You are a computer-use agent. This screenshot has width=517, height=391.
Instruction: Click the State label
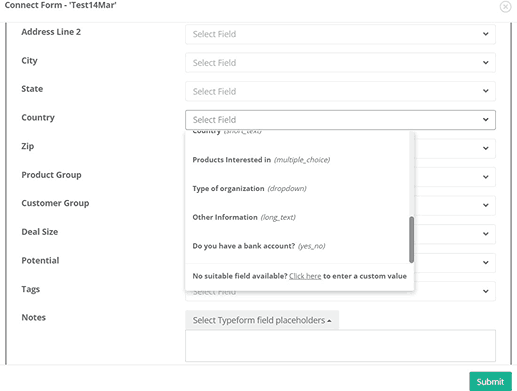pyautogui.click(x=32, y=89)
